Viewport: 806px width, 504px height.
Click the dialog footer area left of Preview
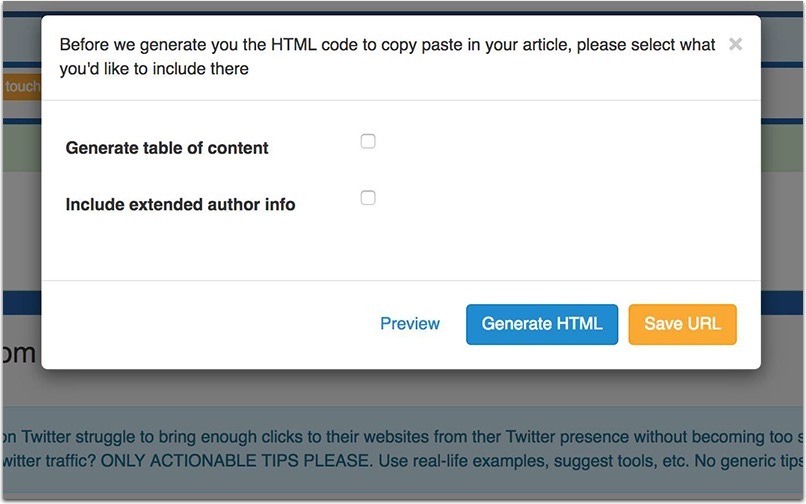pos(200,324)
